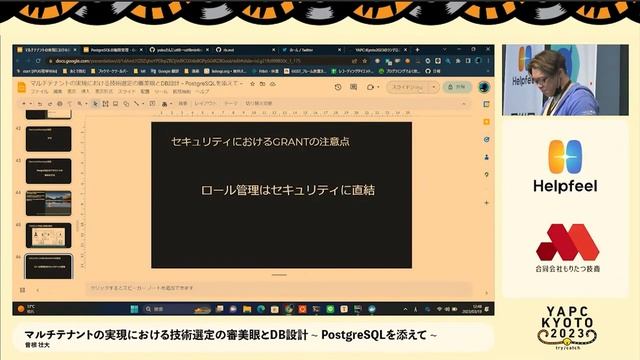Expand the slideshow options arrow
The height and width of the screenshot is (360, 640).
[433, 87]
